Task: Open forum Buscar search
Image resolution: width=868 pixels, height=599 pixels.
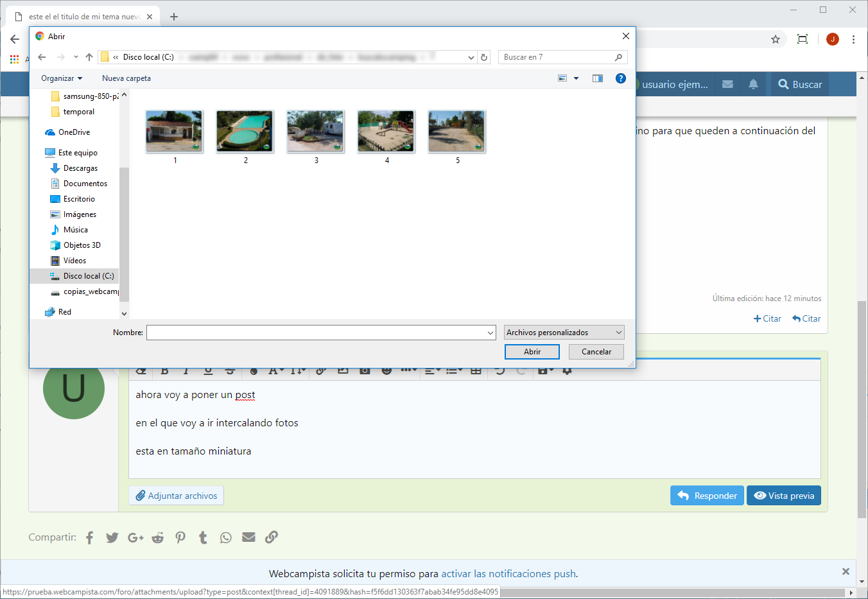Action: click(x=800, y=84)
